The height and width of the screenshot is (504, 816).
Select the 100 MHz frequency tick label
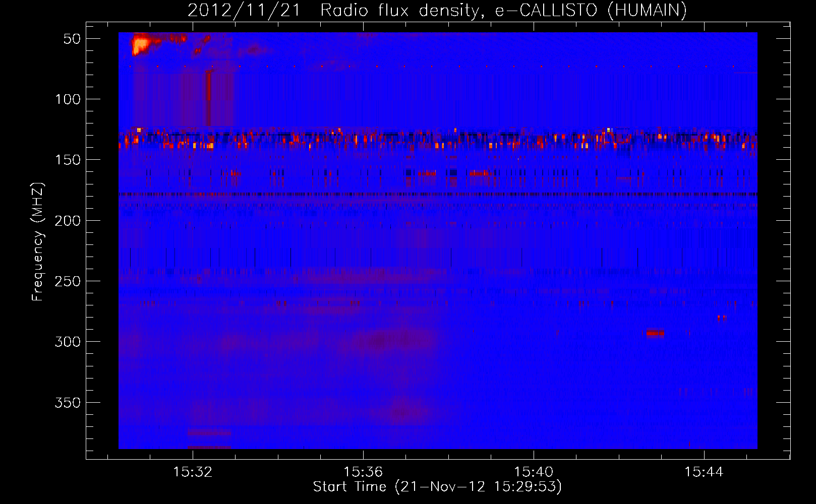(68, 99)
